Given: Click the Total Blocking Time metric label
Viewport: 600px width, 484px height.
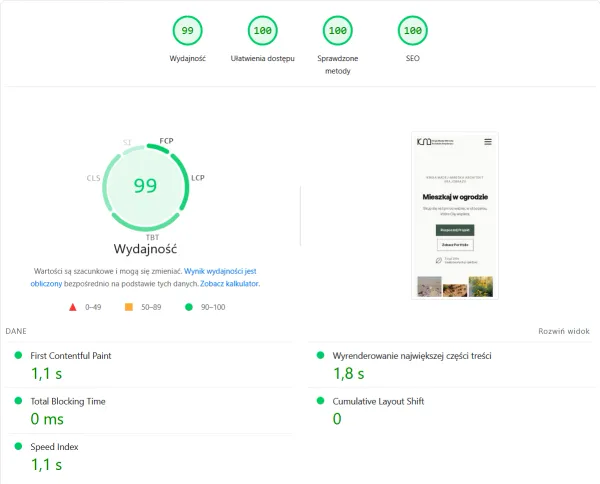Looking at the screenshot, I should click(x=68, y=401).
